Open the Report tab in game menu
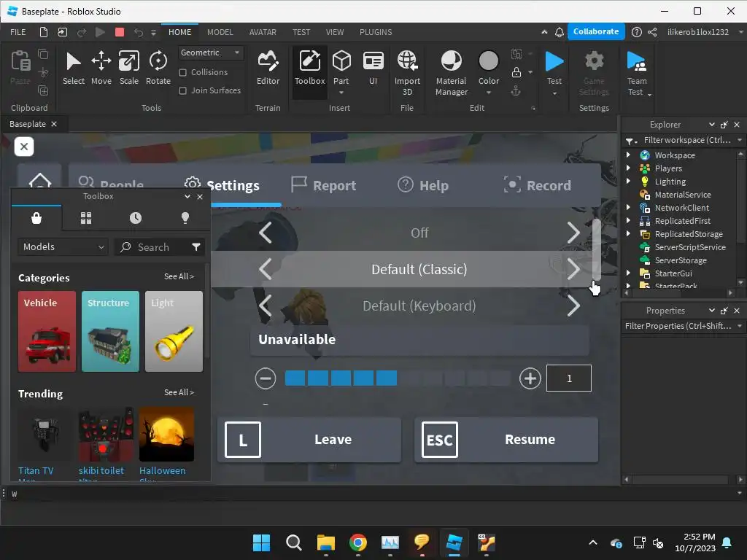The width and height of the screenshot is (747, 560). [323, 184]
